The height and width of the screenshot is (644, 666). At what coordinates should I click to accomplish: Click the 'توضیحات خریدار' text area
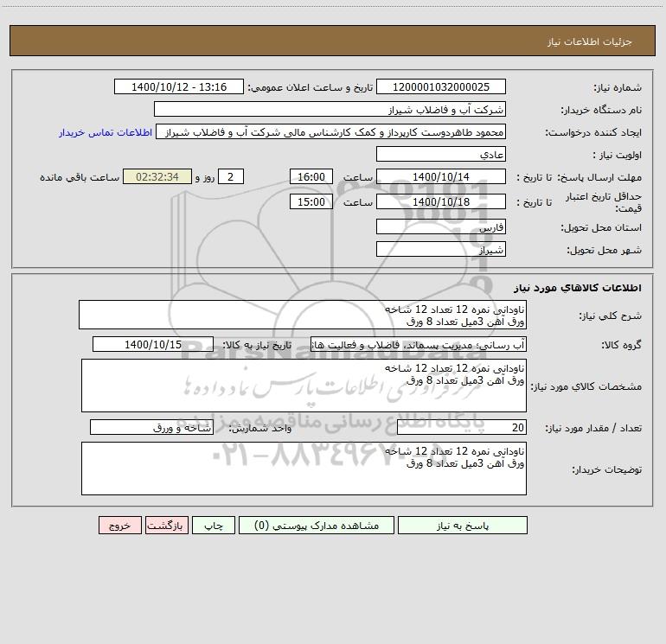(304, 469)
